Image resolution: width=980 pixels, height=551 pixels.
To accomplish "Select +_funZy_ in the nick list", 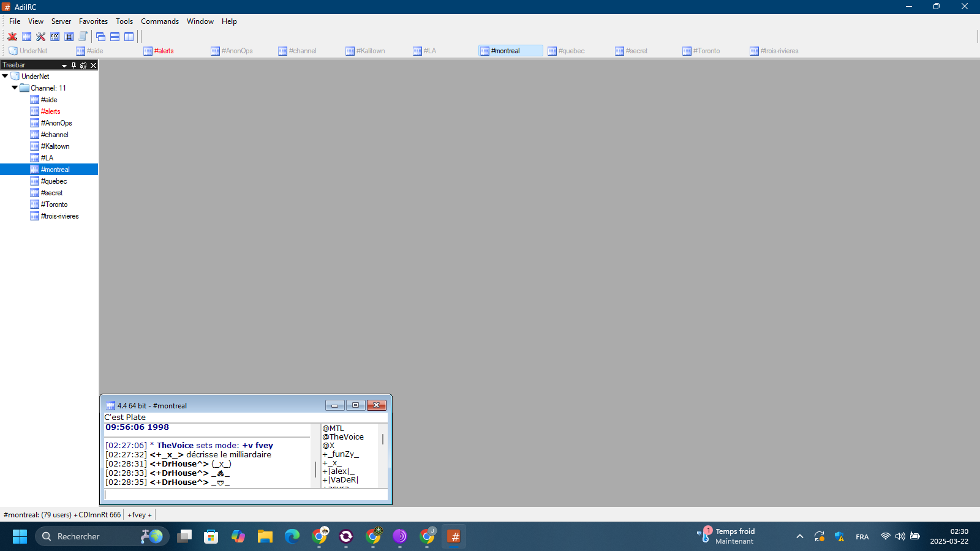I will click(341, 454).
